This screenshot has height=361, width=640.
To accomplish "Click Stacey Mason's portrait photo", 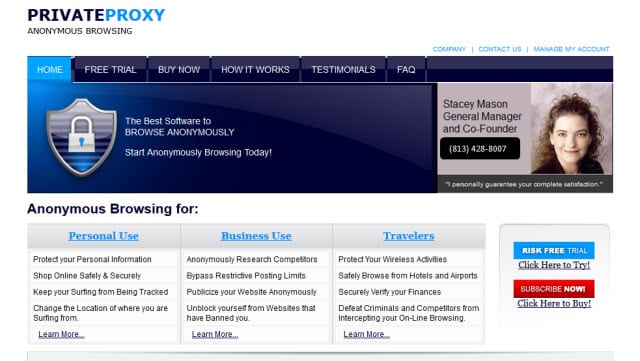I will pos(571,129).
